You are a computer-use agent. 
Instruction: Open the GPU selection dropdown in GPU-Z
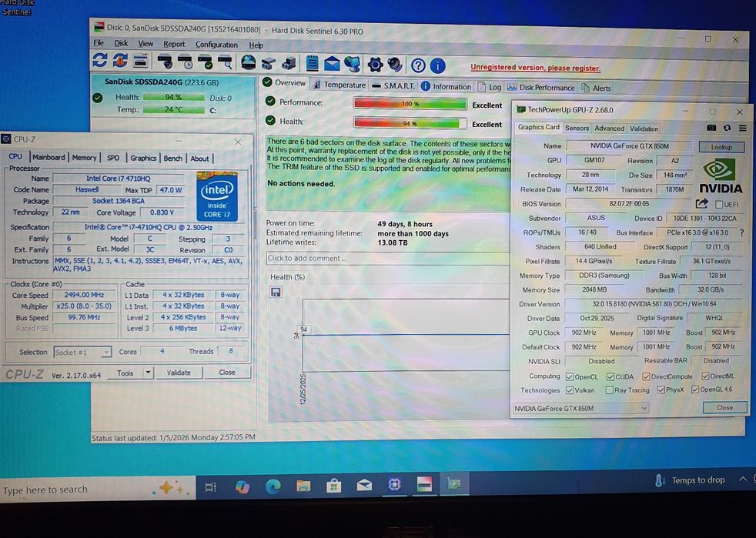580,409
